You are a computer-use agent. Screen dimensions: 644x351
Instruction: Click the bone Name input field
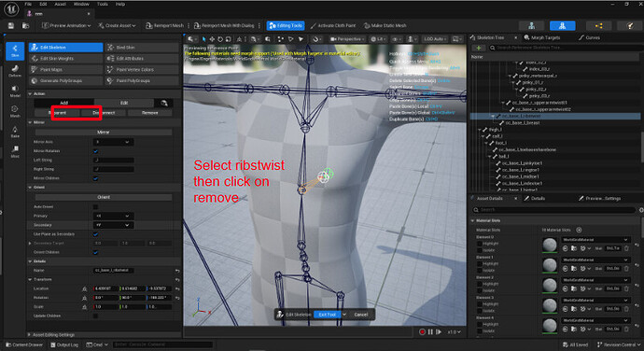pos(113,271)
